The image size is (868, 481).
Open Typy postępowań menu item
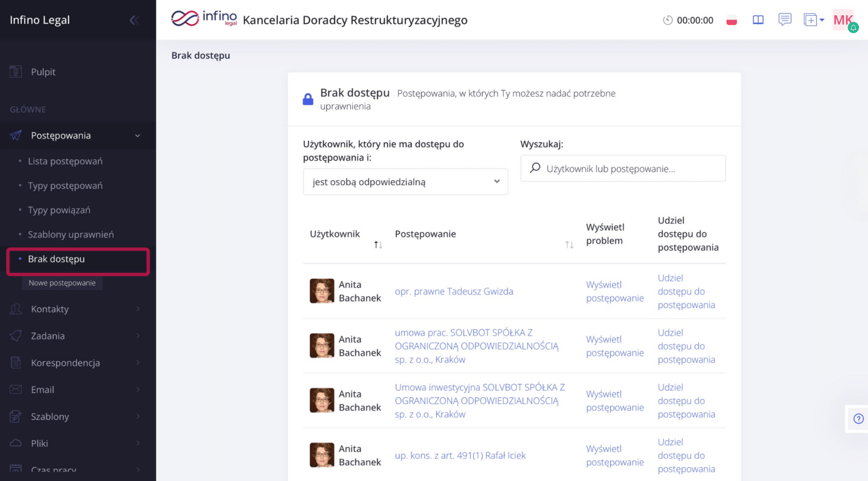click(65, 185)
